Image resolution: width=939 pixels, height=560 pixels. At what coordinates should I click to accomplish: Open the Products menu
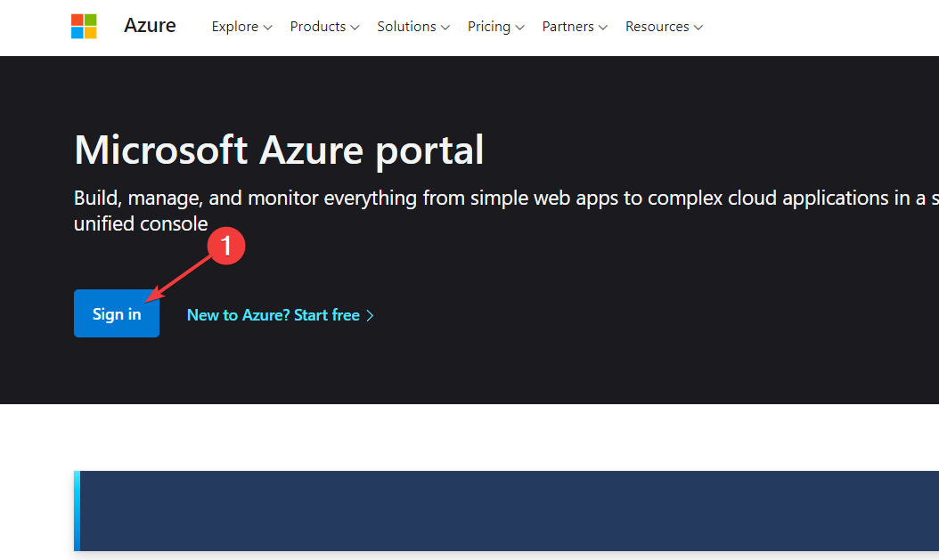(x=324, y=27)
